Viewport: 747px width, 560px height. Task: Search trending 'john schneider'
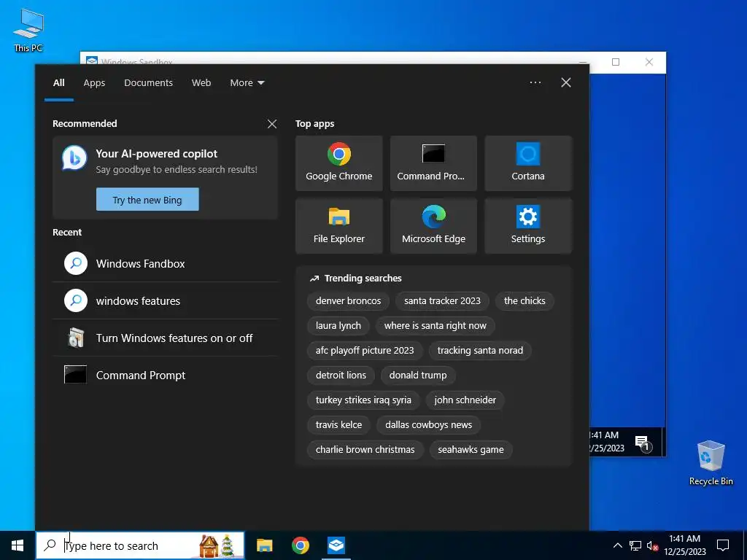pyautogui.click(x=465, y=400)
